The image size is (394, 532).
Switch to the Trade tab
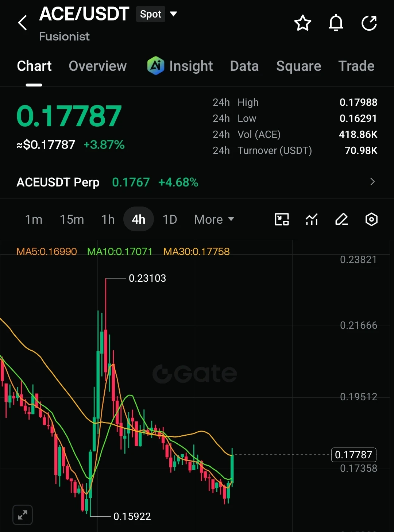(x=356, y=66)
